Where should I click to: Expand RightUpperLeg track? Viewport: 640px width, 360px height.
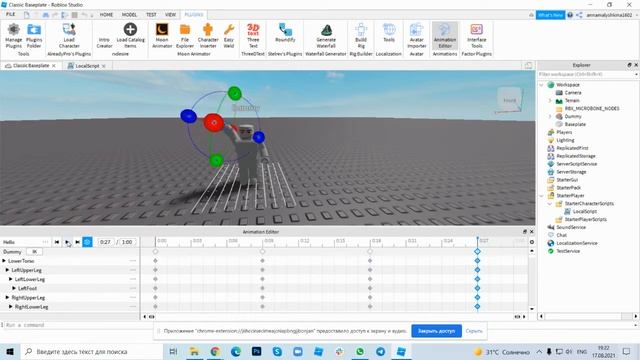coord(7,298)
